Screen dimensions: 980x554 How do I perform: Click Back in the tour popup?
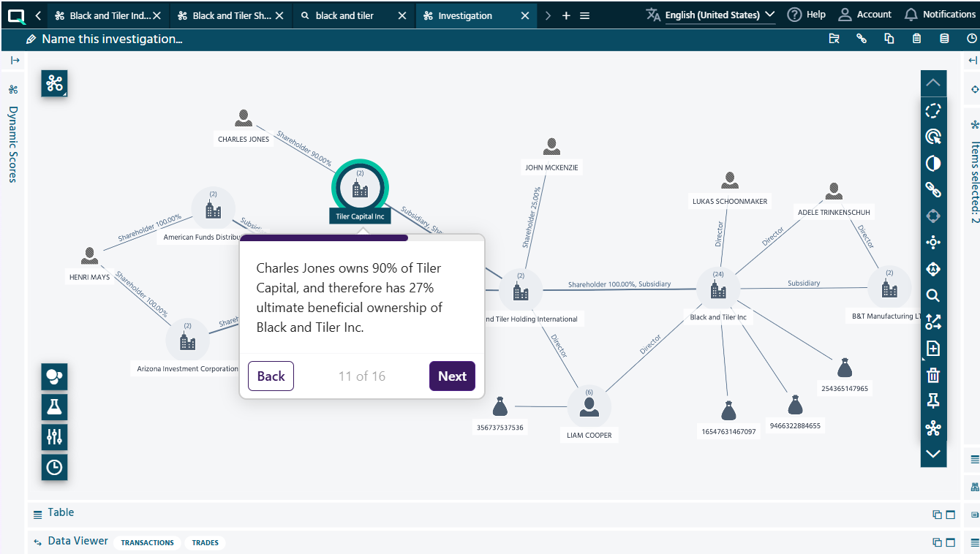[x=271, y=376]
